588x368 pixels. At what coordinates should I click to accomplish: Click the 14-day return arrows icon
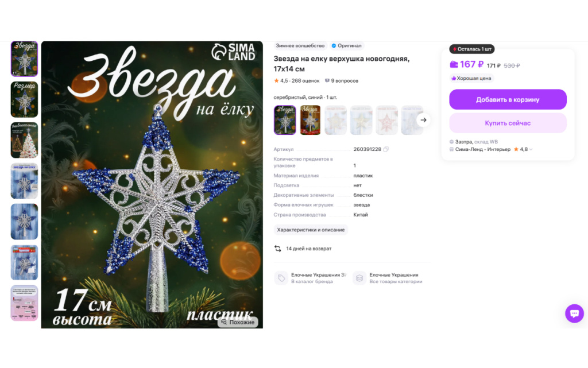pyautogui.click(x=277, y=249)
